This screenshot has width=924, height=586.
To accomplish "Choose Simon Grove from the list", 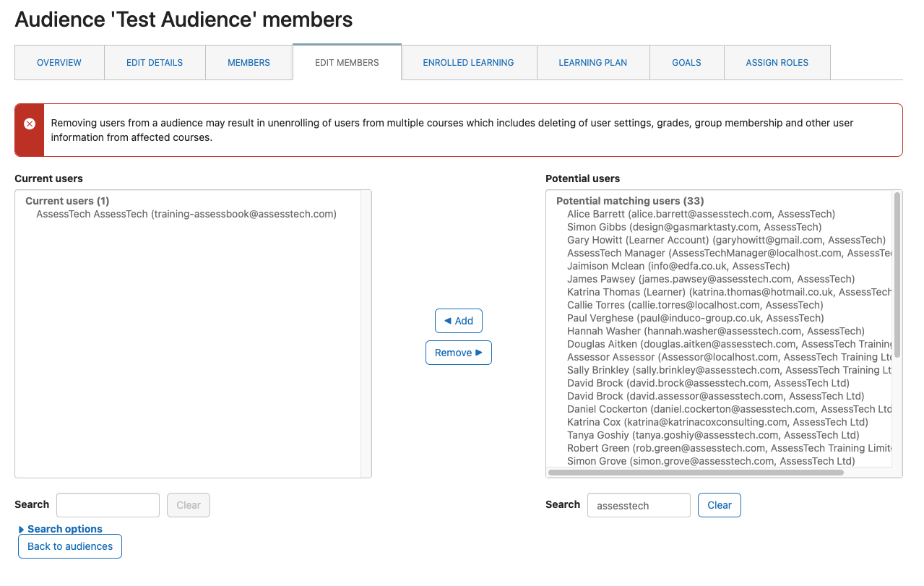I will (711, 461).
